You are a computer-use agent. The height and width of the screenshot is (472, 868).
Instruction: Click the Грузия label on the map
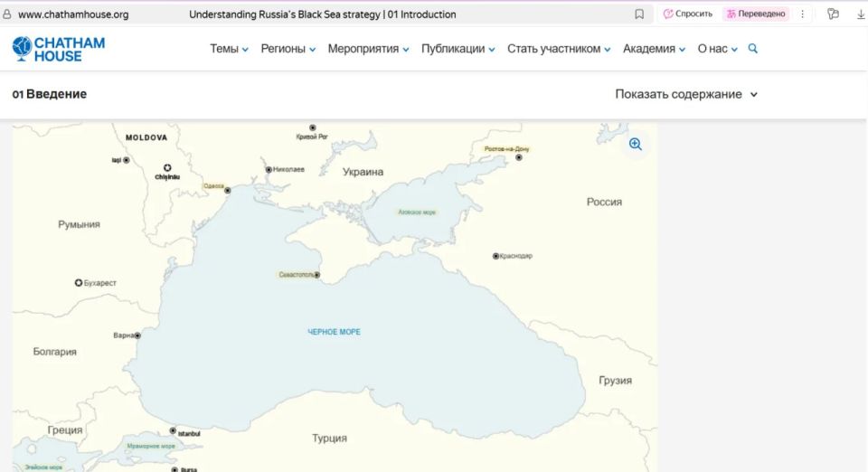pos(615,381)
